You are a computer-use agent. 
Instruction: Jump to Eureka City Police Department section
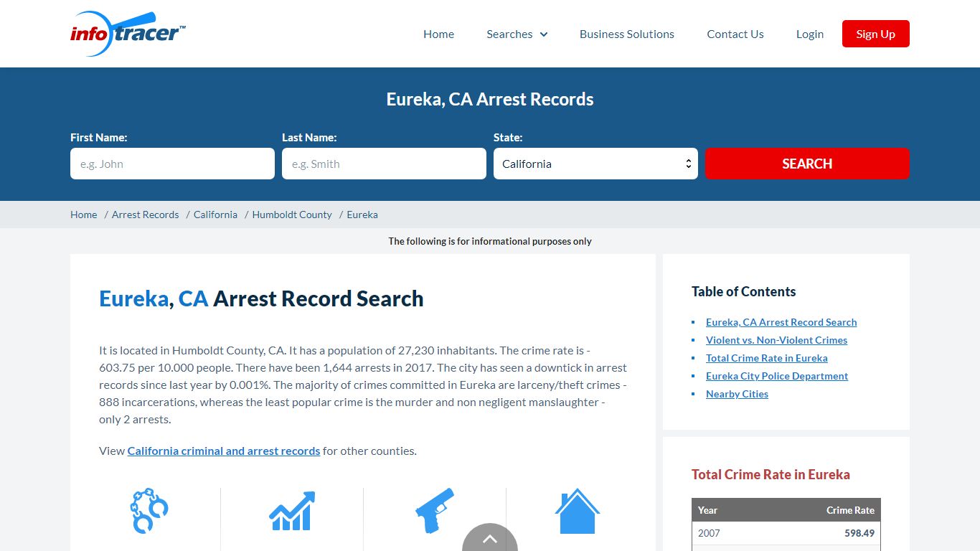[x=777, y=376]
